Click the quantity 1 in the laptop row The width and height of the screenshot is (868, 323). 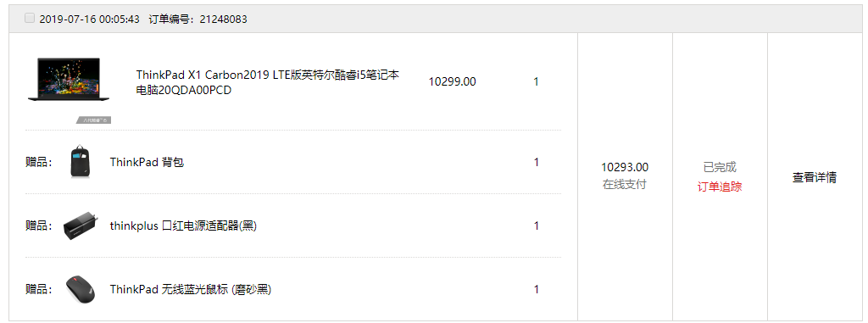pyautogui.click(x=536, y=82)
